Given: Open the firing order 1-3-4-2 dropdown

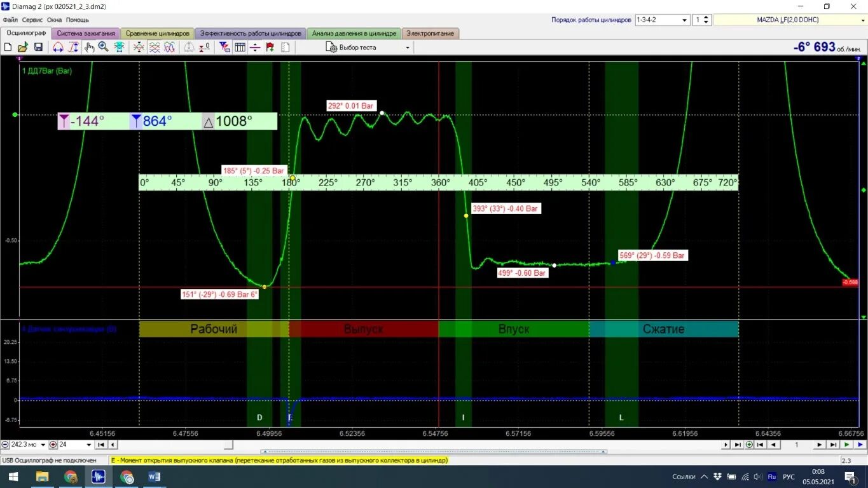Looking at the screenshot, I should [x=685, y=20].
